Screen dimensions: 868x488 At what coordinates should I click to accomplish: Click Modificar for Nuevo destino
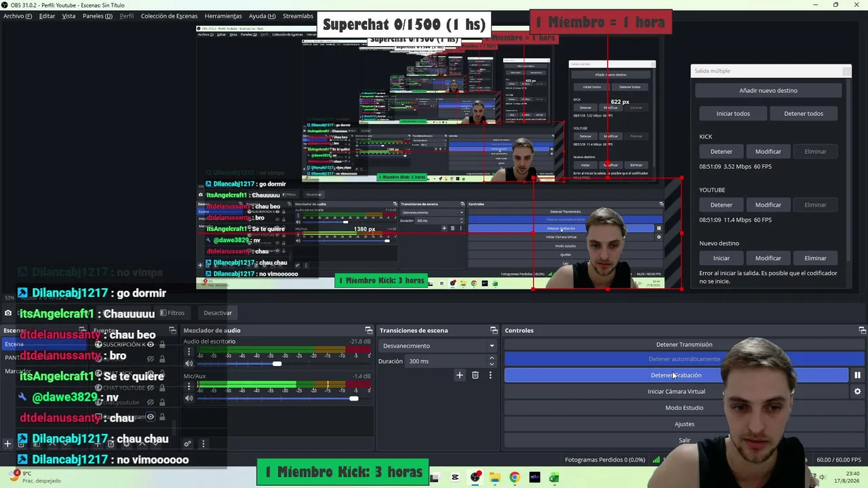768,258
